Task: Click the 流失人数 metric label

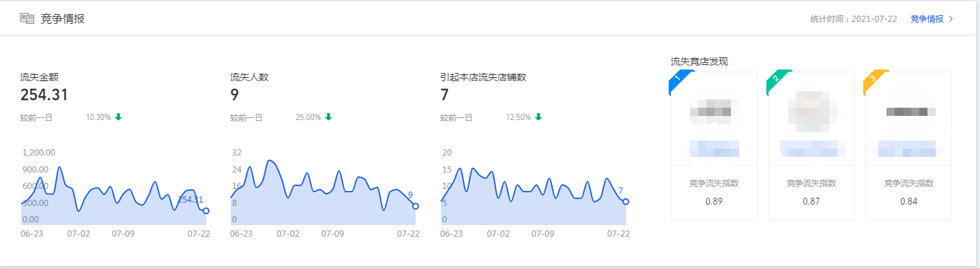Action: 250,77
